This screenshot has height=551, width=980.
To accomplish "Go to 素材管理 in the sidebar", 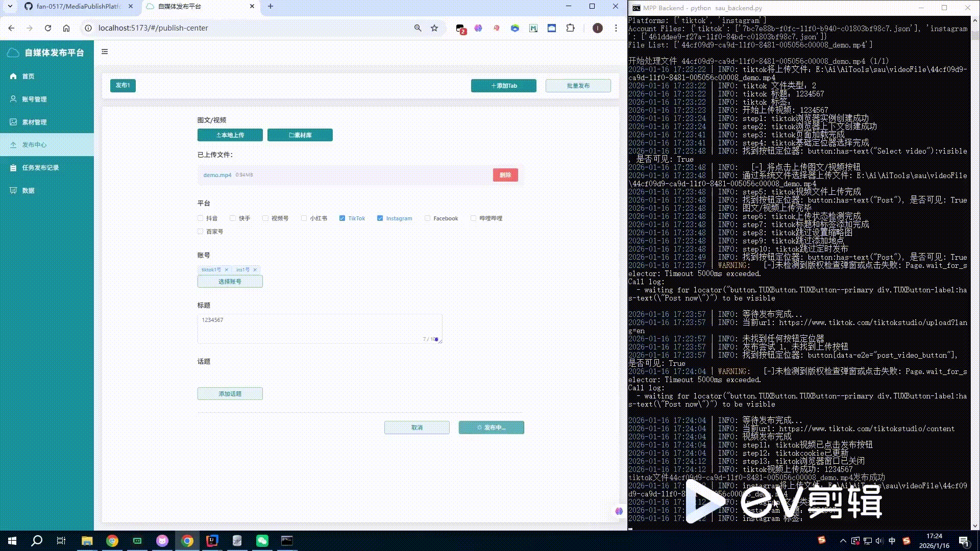I will [x=34, y=122].
